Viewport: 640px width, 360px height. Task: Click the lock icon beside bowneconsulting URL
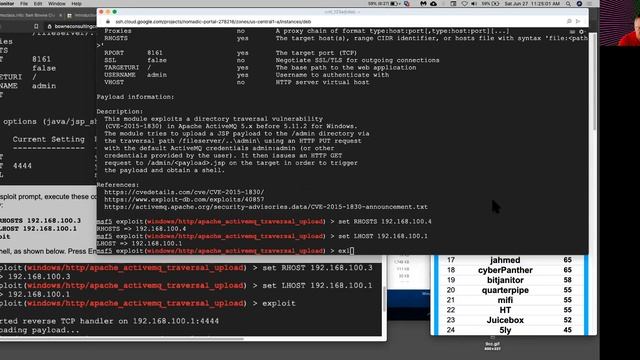click(49, 27)
